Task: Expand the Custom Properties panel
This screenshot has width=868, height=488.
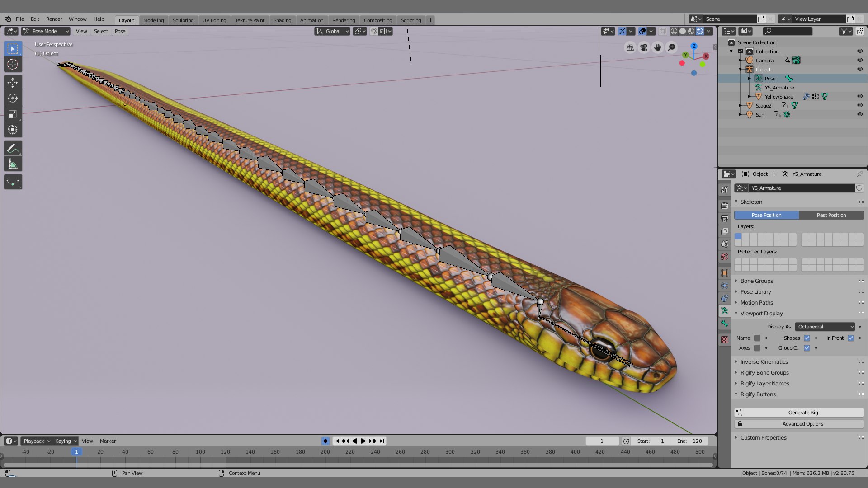Action: point(763,438)
